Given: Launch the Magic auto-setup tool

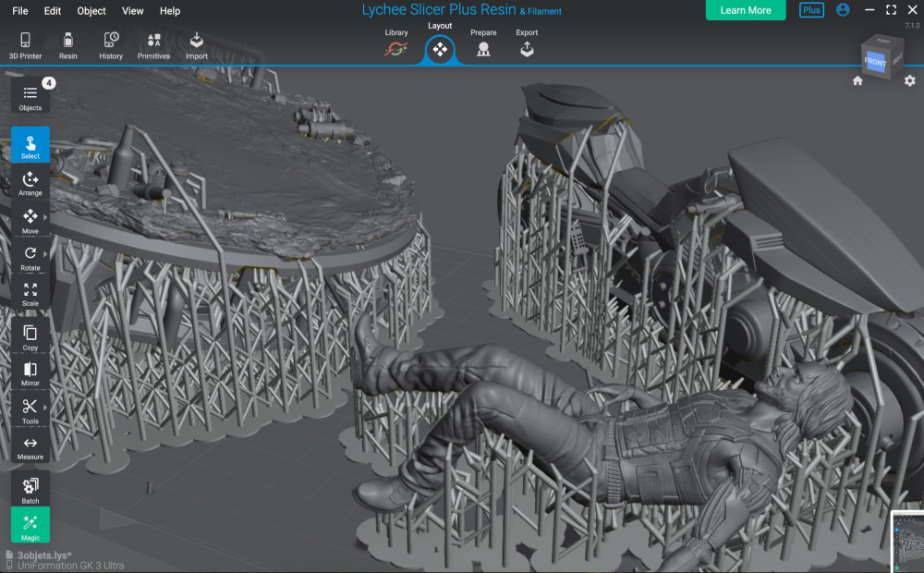Looking at the screenshot, I should point(30,526).
